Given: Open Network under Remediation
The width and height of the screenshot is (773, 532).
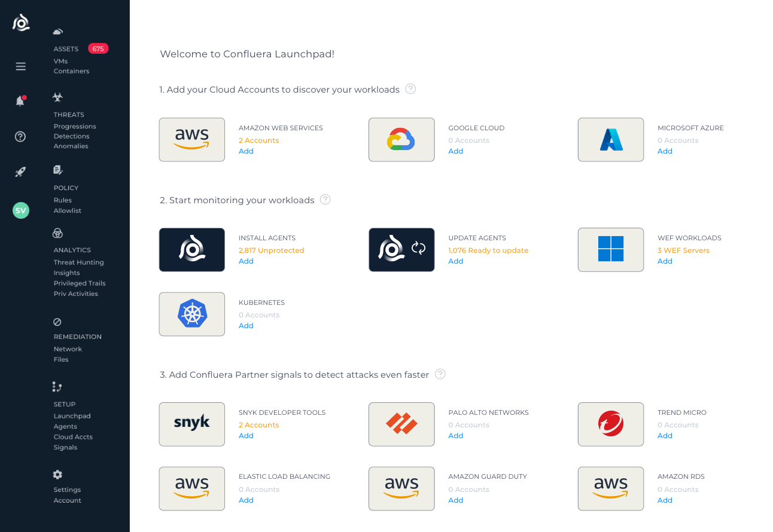Looking at the screenshot, I should click(68, 349).
